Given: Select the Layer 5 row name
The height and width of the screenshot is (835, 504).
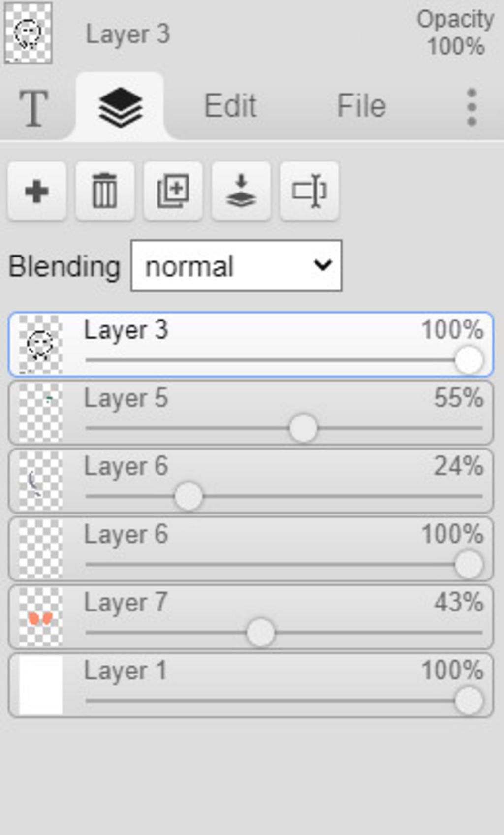Looking at the screenshot, I should (x=126, y=398).
